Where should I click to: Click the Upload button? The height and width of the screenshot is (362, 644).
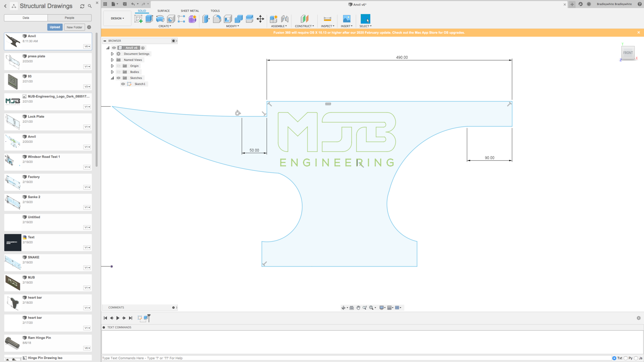[55, 27]
